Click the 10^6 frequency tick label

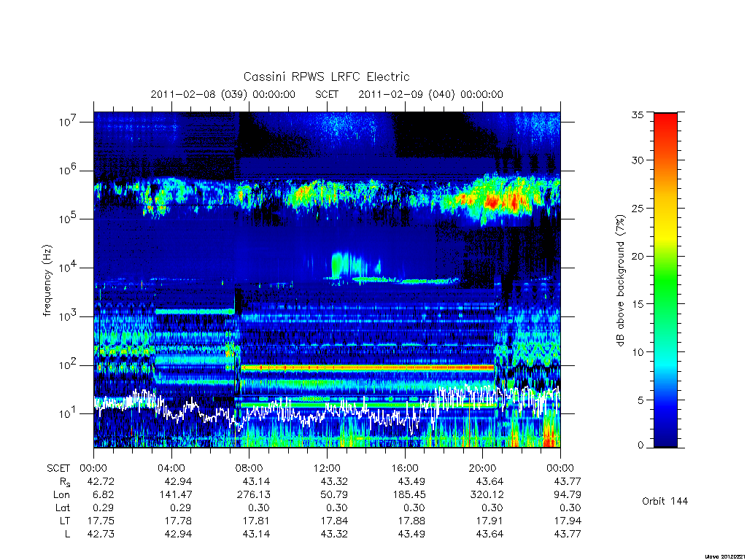pyautogui.click(x=68, y=171)
